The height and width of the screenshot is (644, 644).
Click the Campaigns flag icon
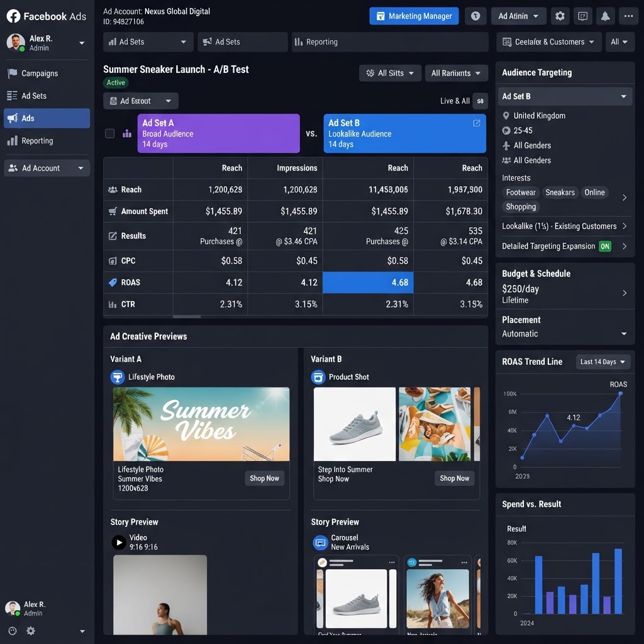coord(13,73)
